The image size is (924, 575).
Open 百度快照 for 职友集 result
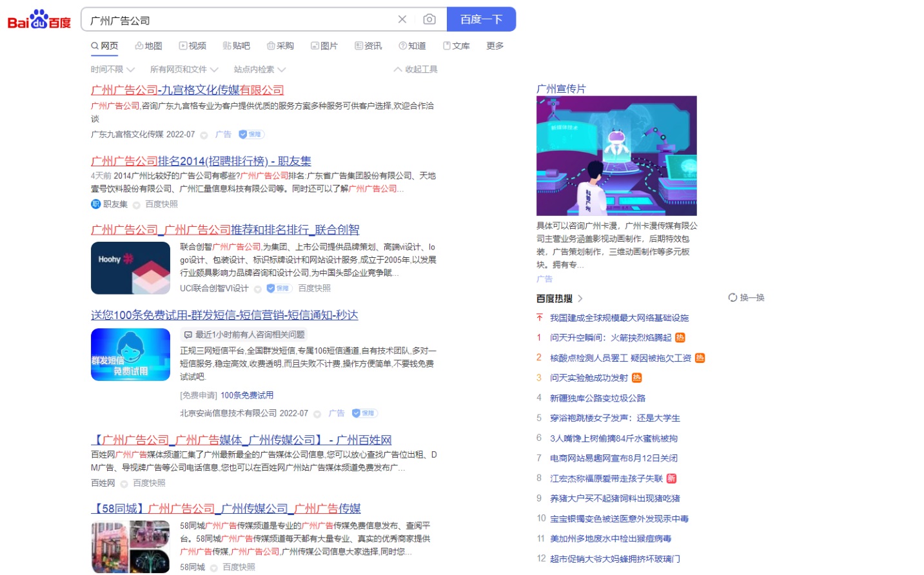tap(161, 204)
